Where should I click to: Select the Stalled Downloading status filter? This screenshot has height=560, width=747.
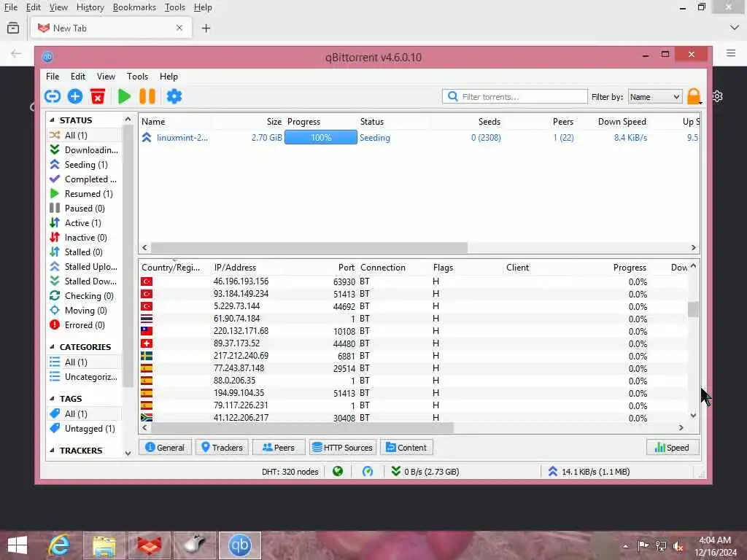tap(85, 281)
